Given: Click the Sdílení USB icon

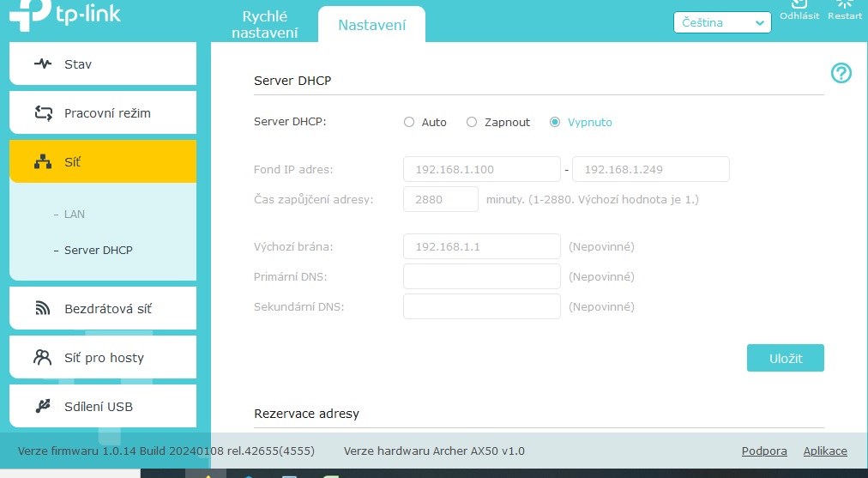Looking at the screenshot, I should pyautogui.click(x=43, y=407).
